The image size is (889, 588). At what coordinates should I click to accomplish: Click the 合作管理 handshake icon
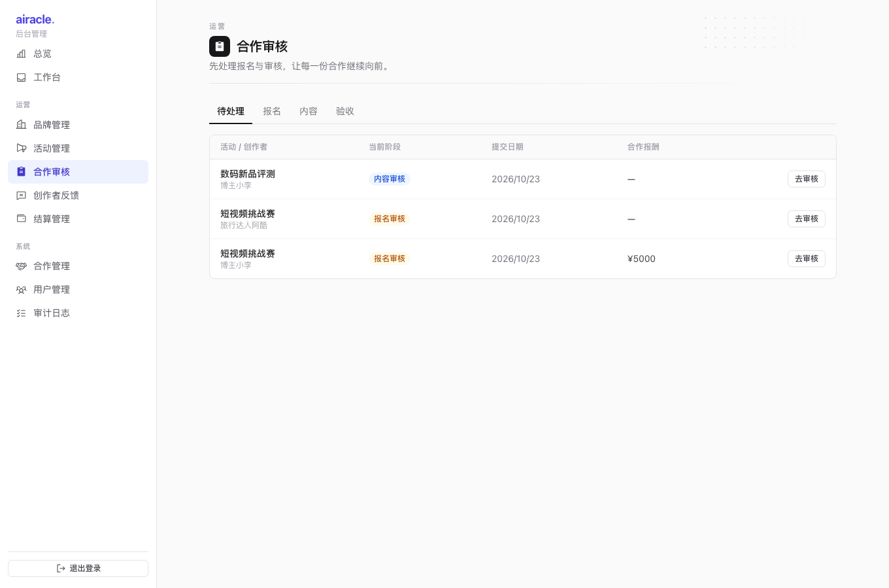[x=21, y=266]
